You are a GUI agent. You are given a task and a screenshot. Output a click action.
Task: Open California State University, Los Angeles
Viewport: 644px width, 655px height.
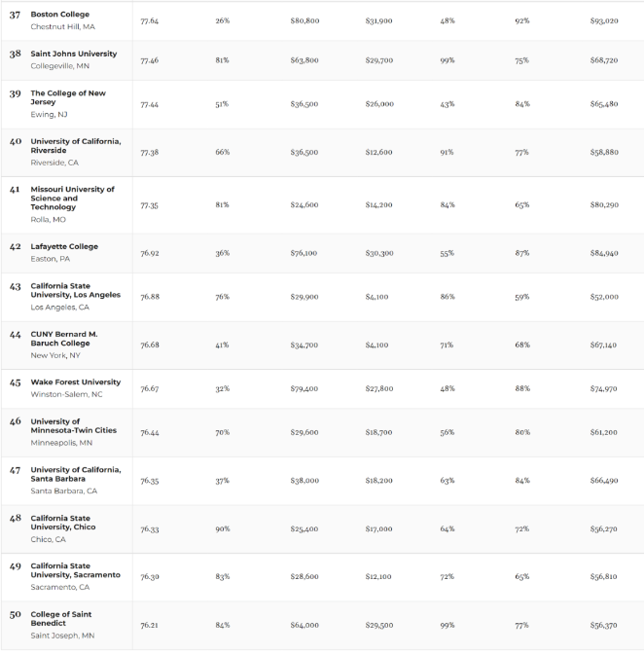(x=75, y=290)
